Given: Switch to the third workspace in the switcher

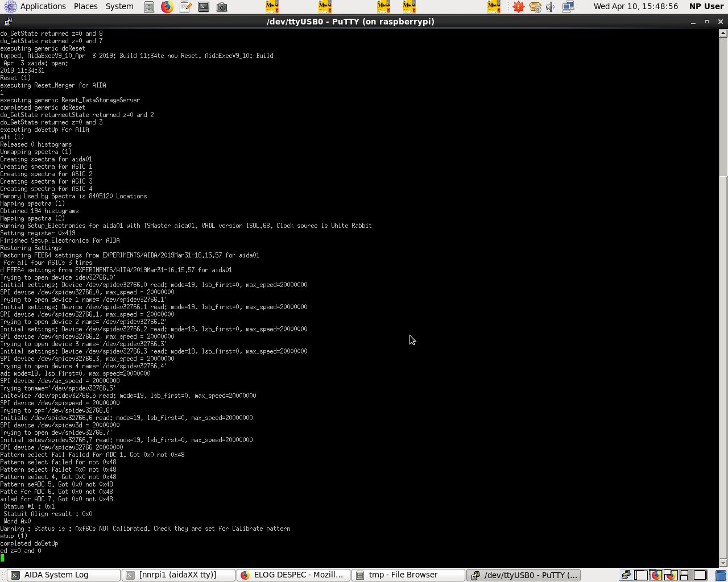Looking at the screenshot, I should [656, 575].
